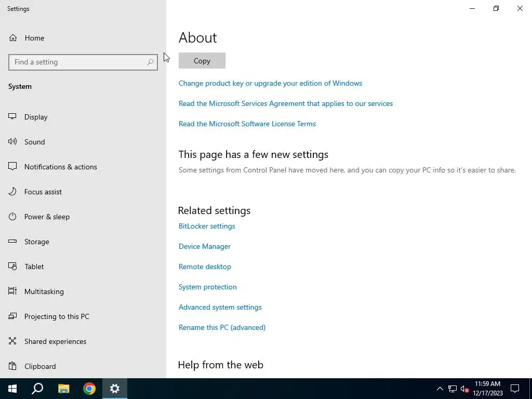Click the Shared experiences icon
The height and width of the screenshot is (399, 532).
tap(12, 341)
